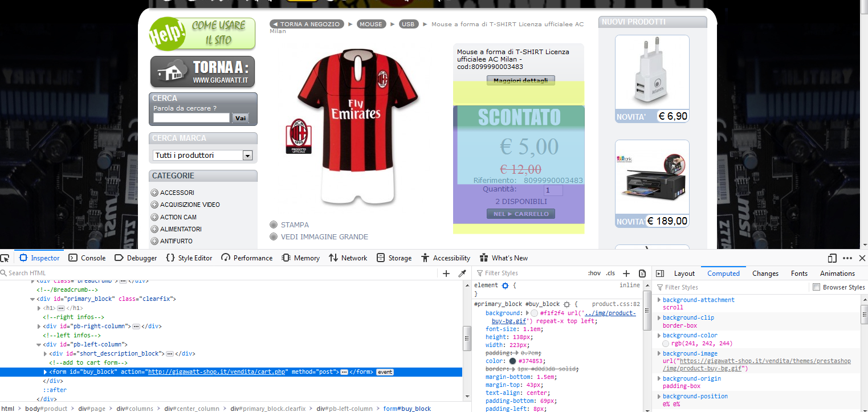Toggle the :hov pseudo-class panel
Viewport: 868px width, 412px height.
pos(594,274)
